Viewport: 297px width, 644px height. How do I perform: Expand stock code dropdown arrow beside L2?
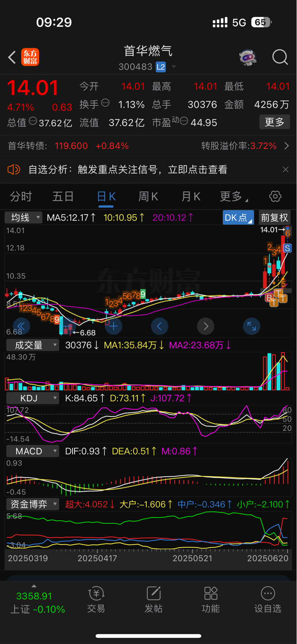pyautogui.click(x=174, y=67)
